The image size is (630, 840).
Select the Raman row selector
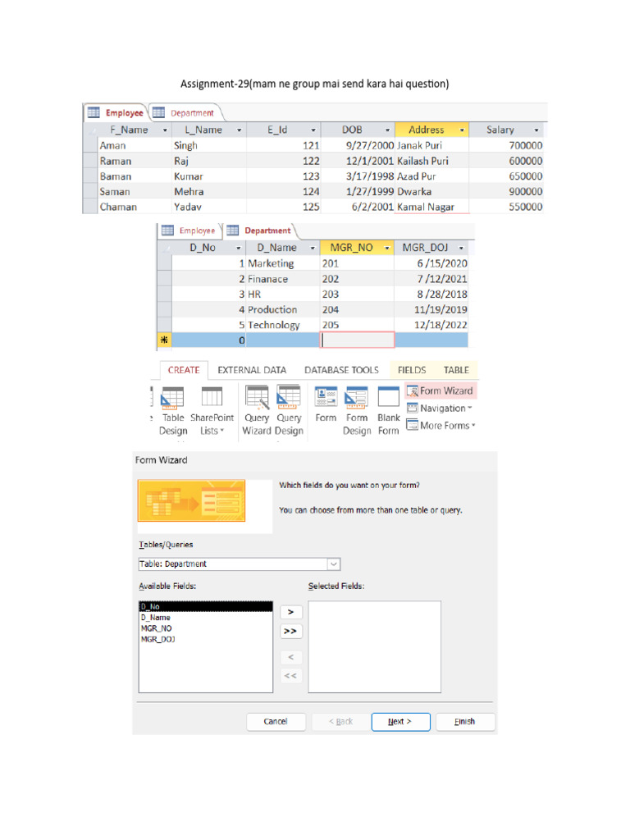pos(90,161)
